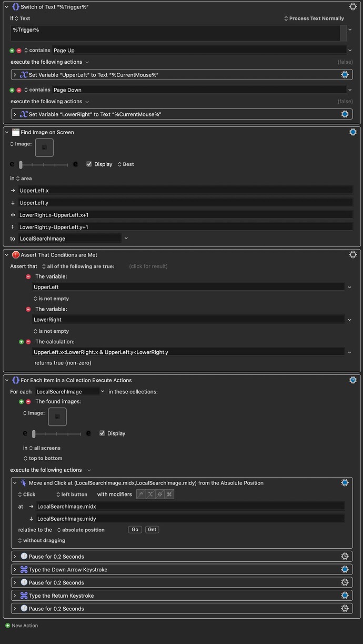Toggle Display checkbox in For Each found images
363x644 pixels.
click(x=103, y=433)
